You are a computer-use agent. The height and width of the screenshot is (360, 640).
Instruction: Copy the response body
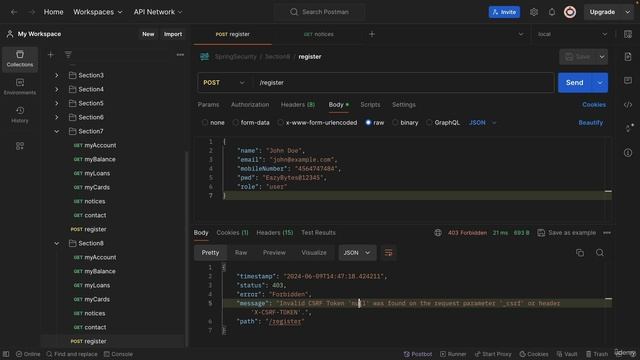pyautogui.click(x=580, y=253)
